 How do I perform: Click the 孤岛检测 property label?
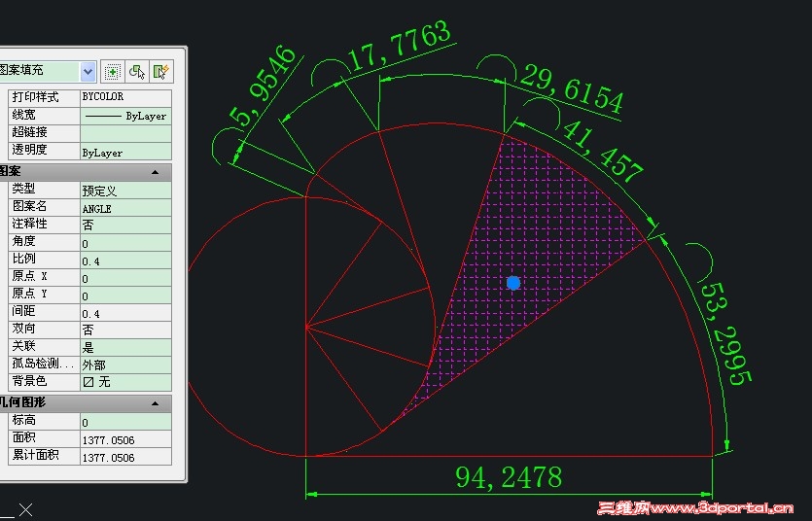coord(45,365)
